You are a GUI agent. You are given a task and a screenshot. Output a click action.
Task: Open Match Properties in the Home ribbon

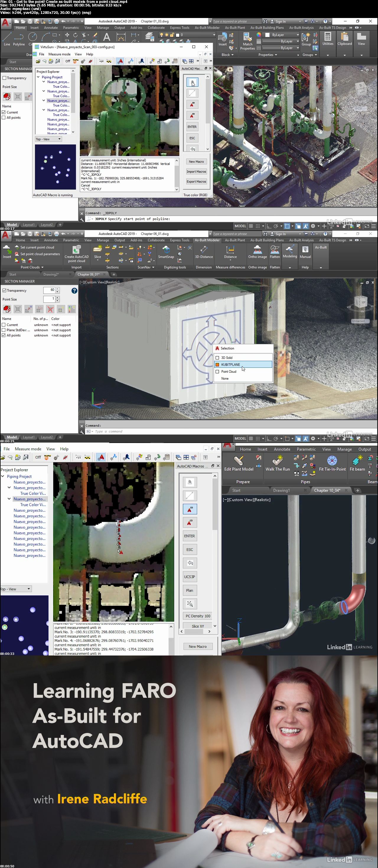pyautogui.click(x=247, y=41)
